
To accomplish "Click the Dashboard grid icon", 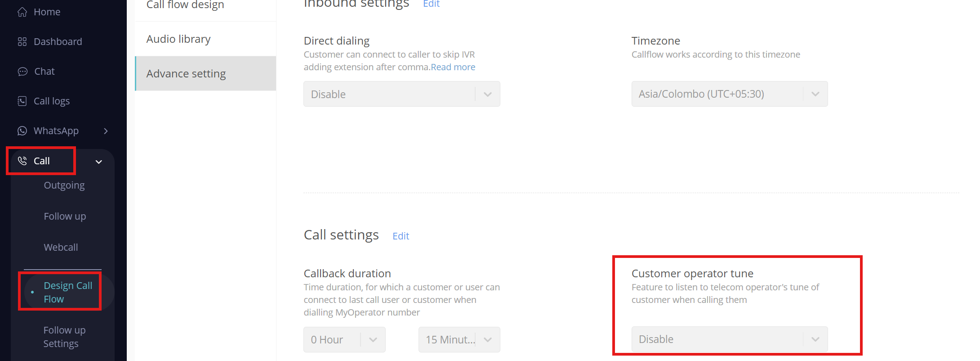I will 22,42.
